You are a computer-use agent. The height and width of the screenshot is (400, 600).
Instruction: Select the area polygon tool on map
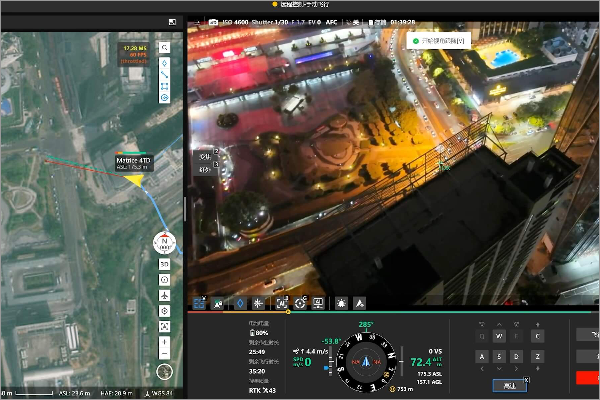click(164, 86)
